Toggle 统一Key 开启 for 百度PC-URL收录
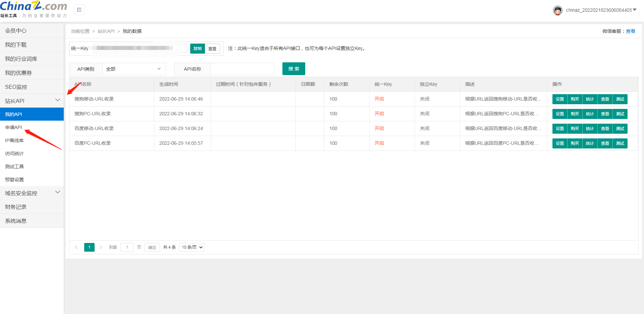Viewport: 644px width, 314px height. click(379, 143)
